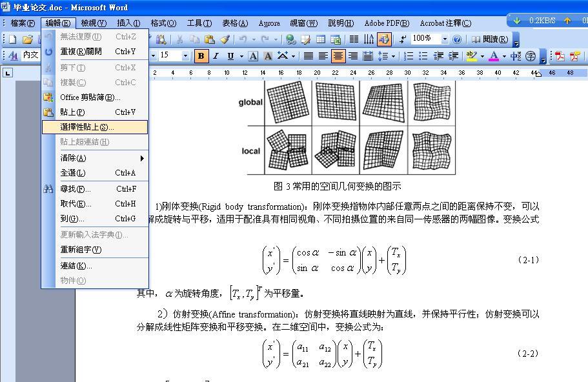This screenshot has width=588, height=382.
Task: Expand the Redo history arrow
Action: 276,39
